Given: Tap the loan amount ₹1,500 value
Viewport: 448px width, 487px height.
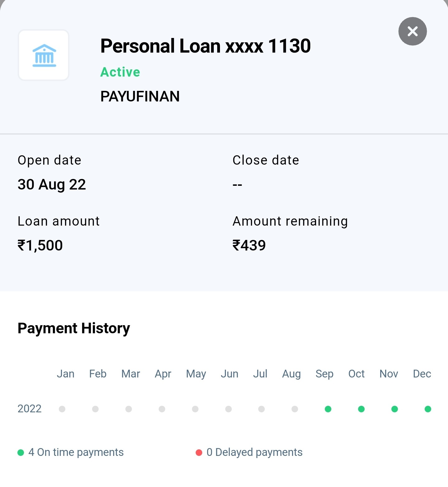Looking at the screenshot, I should click(x=40, y=246).
